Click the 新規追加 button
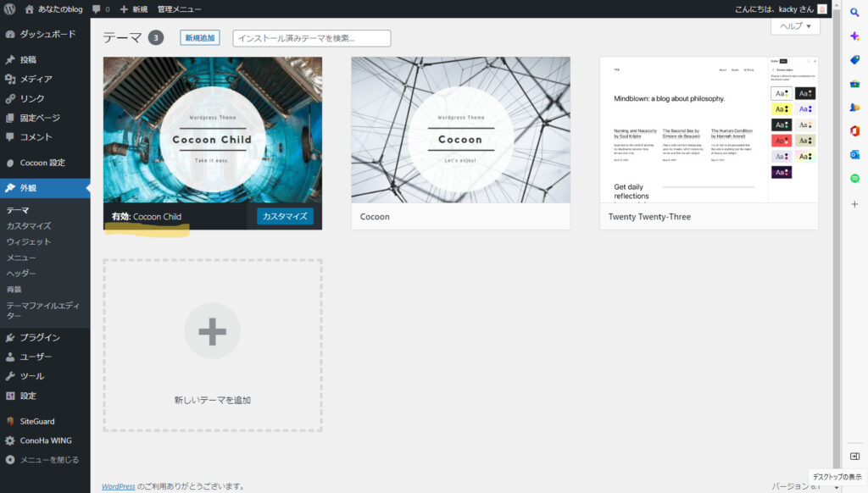 (x=200, y=37)
